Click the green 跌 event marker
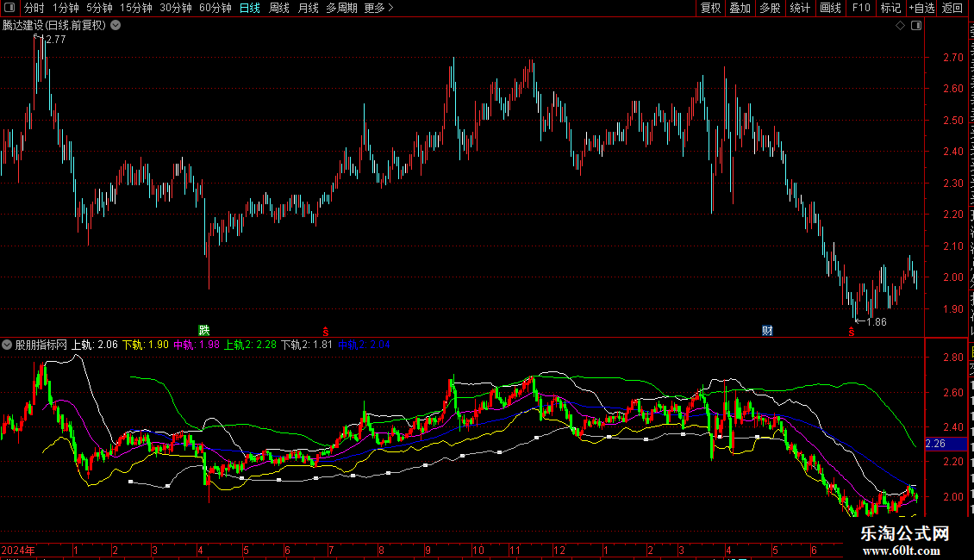The height and width of the screenshot is (560, 974). pyautogui.click(x=203, y=330)
